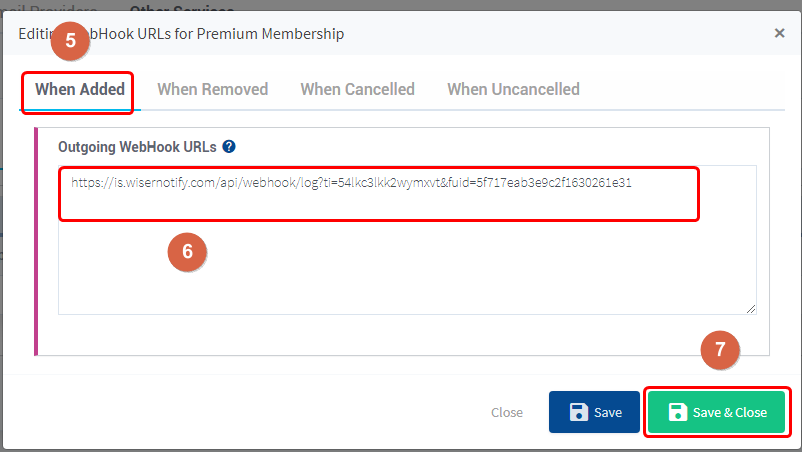Go to the When Uncancelled tab
Image resolution: width=802 pixels, height=452 pixels.
513,89
